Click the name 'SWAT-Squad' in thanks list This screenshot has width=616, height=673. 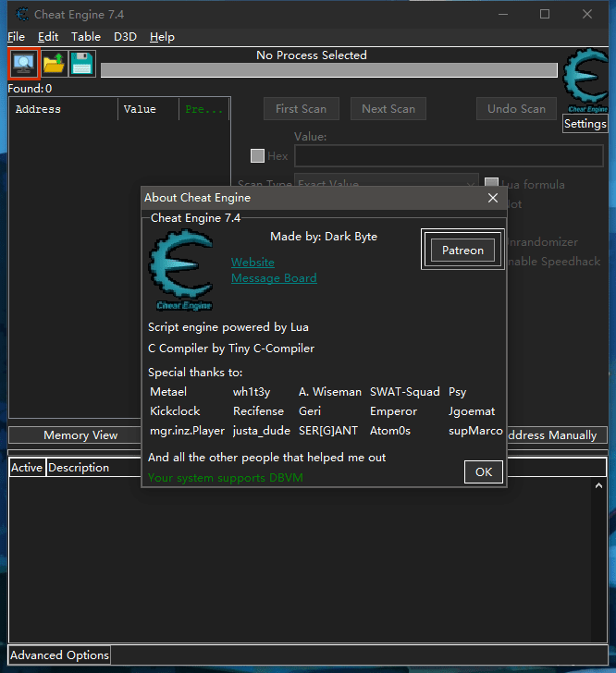404,392
